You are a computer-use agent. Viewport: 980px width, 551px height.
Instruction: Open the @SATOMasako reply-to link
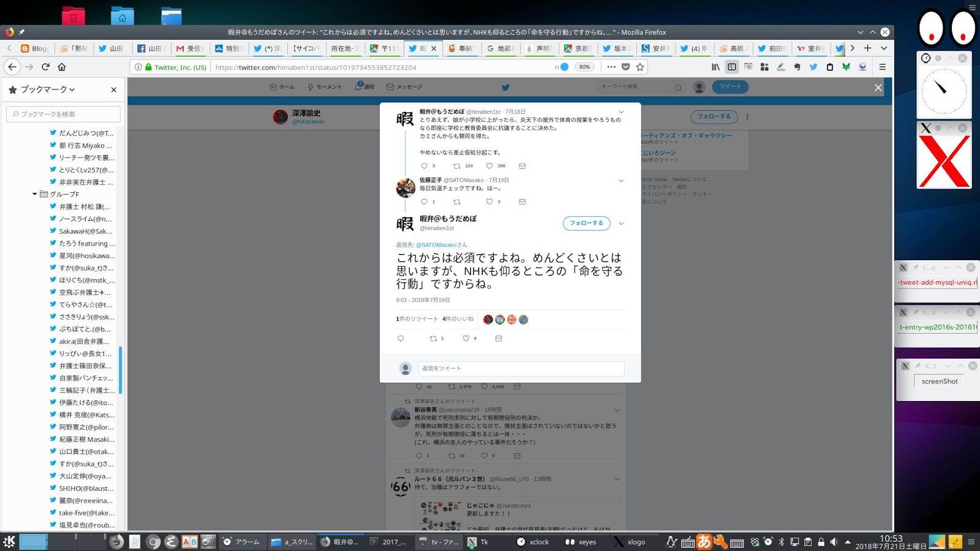(436, 245)
